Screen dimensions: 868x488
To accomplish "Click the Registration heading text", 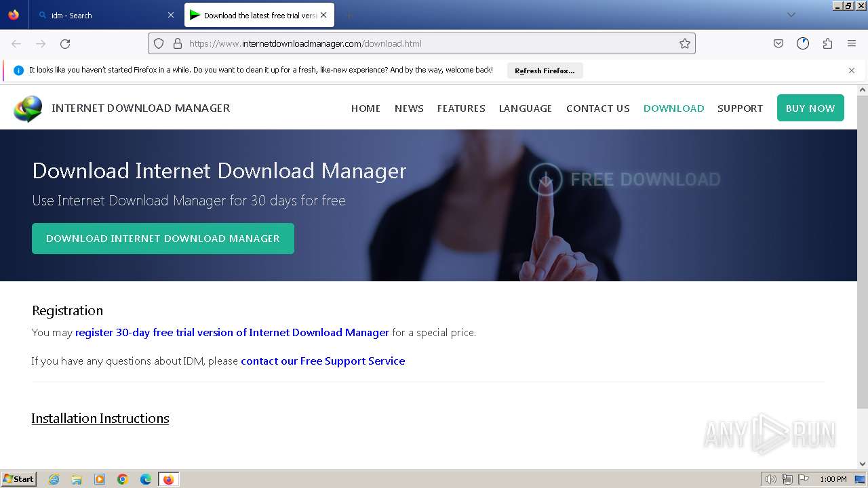I will [67, 310].
